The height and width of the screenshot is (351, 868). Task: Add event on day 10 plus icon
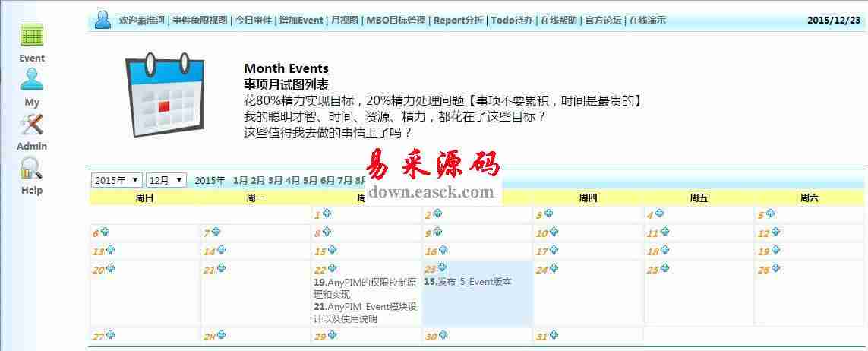[554, 232]
